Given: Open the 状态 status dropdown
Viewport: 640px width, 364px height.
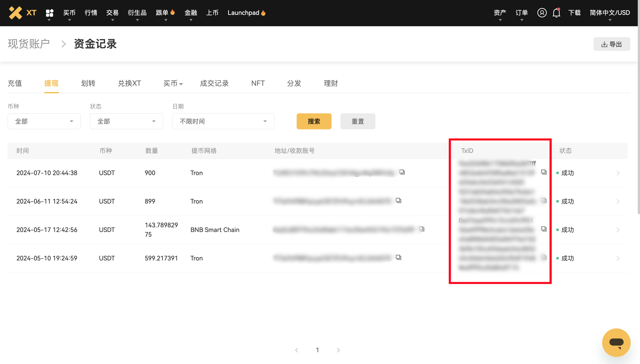Looking at the screenshot, I should [x=126, y=121].
